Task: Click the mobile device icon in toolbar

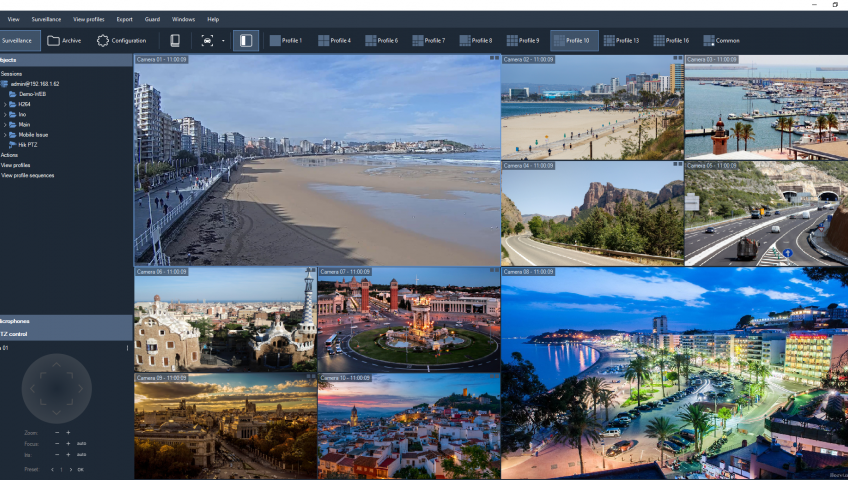Action: pos(175,41)
